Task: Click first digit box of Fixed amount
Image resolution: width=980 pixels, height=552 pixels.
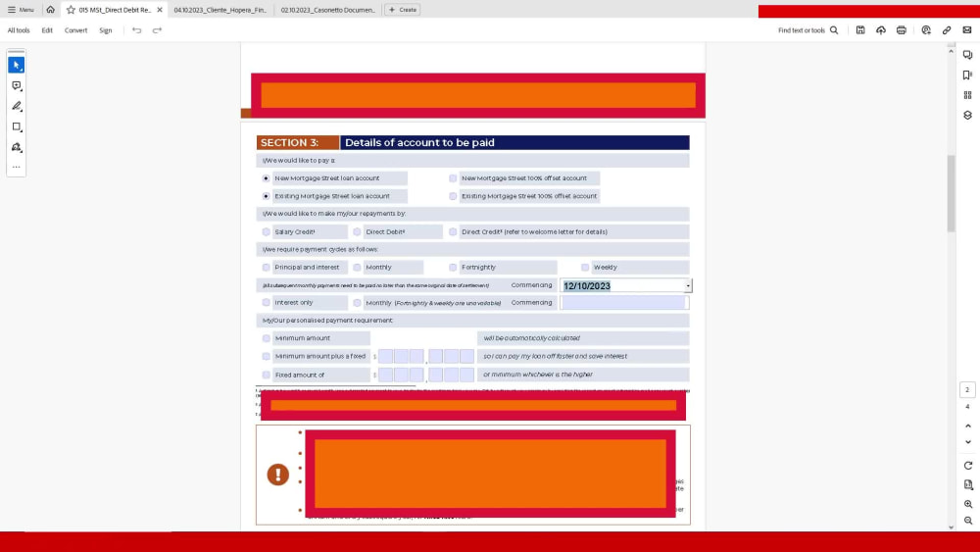Action: [385, 375]
